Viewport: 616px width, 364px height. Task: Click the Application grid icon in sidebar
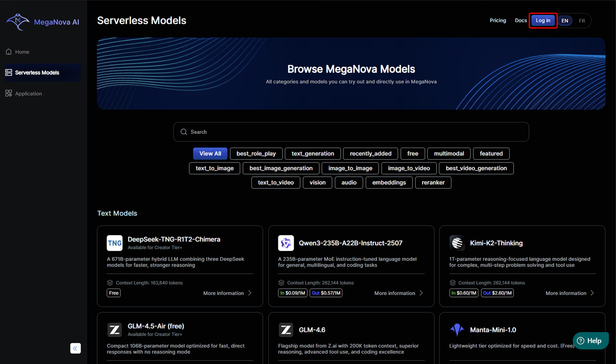click(x=9, y=93)
